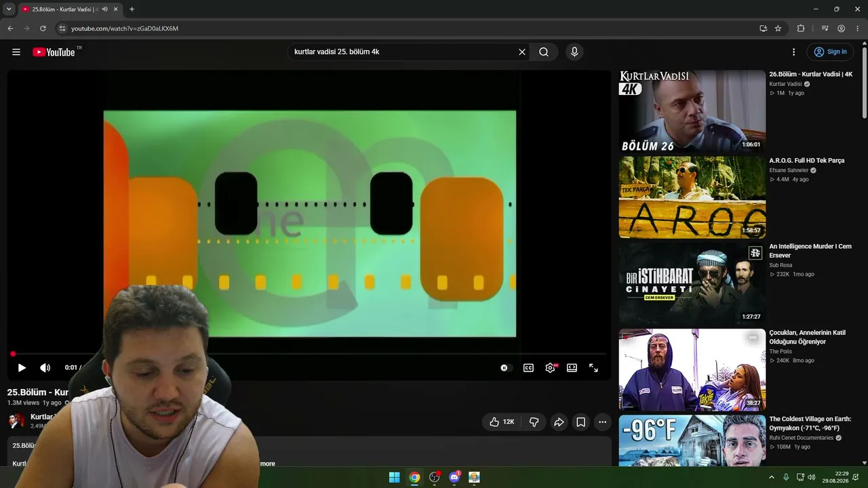The width and height of the screenshot is (868, 488).
Task: Open a new browser tab
Action: 132,9
